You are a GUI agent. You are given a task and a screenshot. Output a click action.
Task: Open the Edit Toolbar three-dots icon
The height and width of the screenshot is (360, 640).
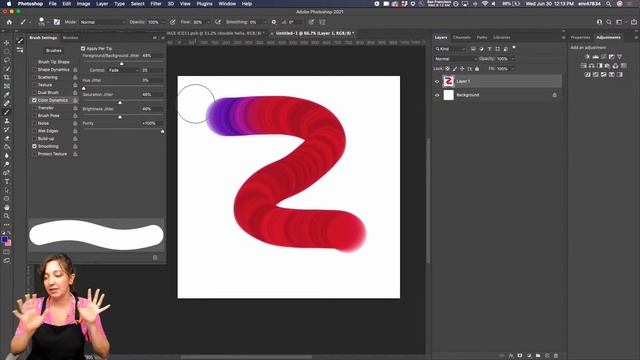[7, 225]
